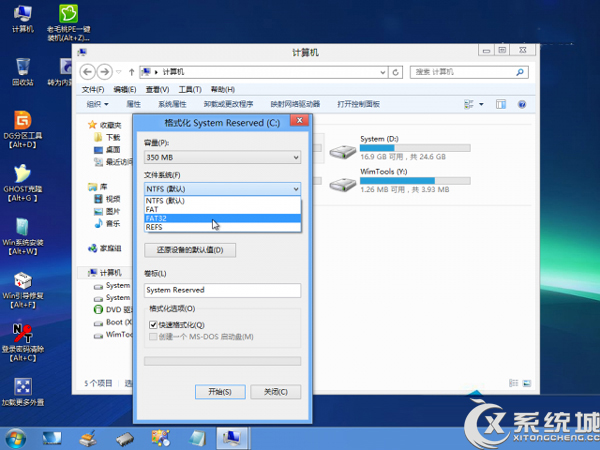Launch GHOST克隆 desktop icon
Image resolution: width=600 pixels, height=450 pixels.
tap(23, 183)
